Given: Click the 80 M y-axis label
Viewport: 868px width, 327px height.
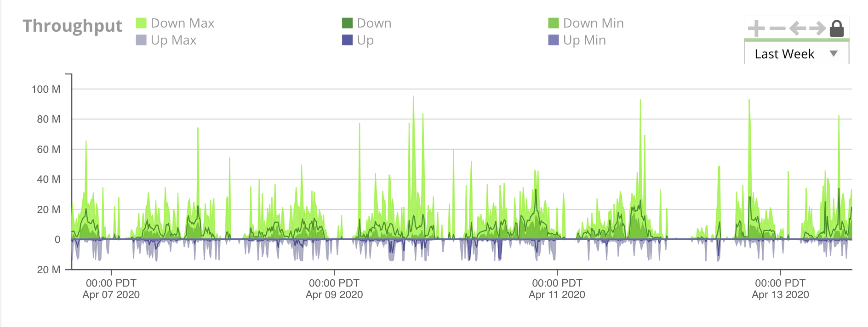Looking at the screenshot, I should coord(49,119).
